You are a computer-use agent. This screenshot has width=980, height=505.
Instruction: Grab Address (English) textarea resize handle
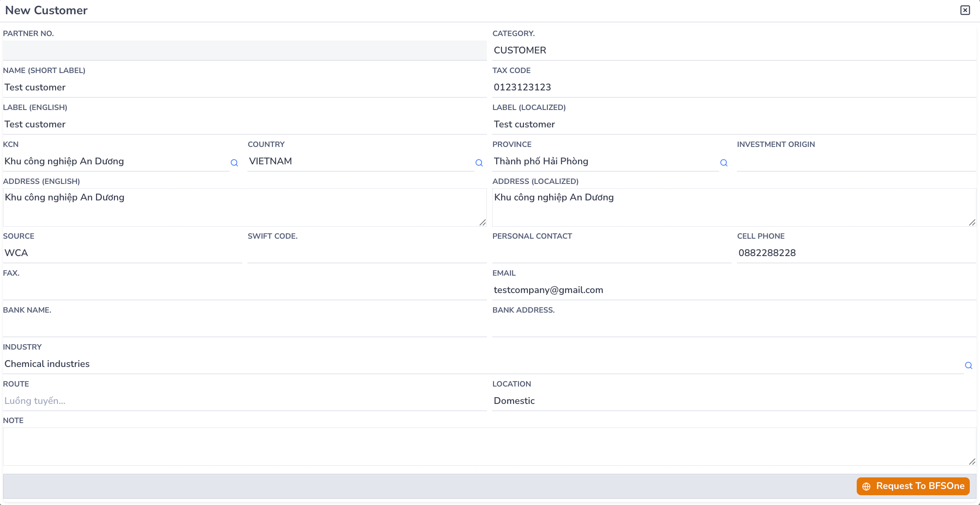click(482, 222)
